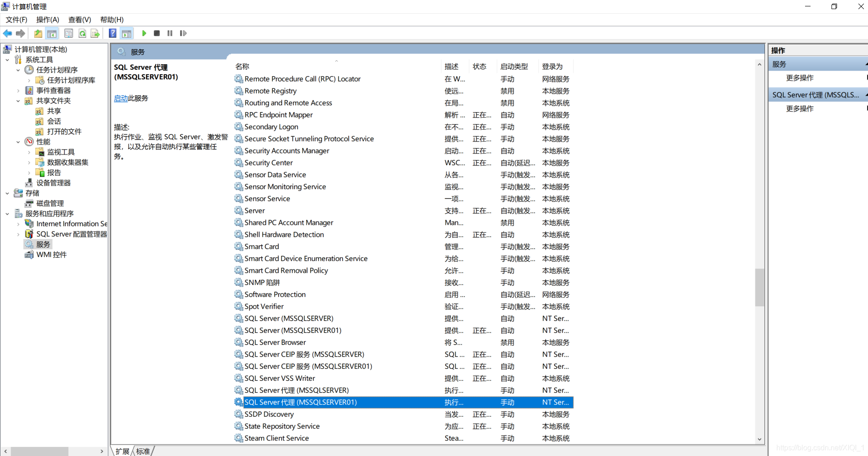Open the 操作(A) menu

pos(48,20)
